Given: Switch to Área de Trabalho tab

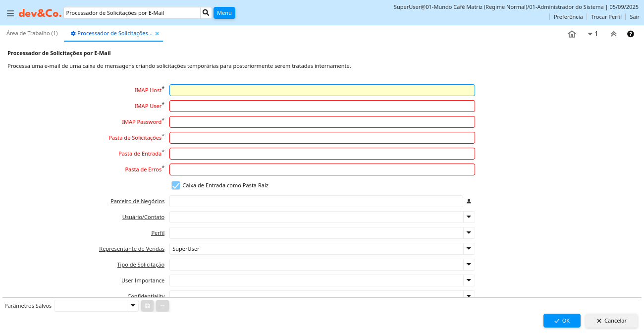Looking at the screenshot, I should [32, 33].
